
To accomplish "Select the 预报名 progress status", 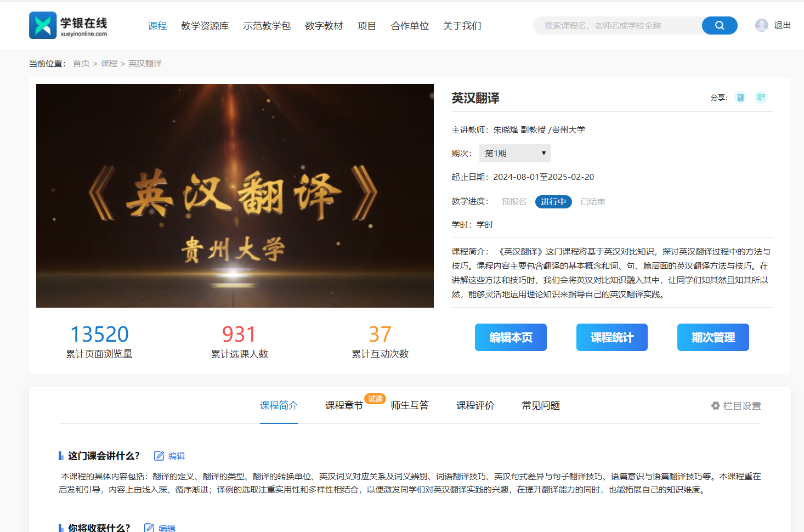I will (513, 202).
